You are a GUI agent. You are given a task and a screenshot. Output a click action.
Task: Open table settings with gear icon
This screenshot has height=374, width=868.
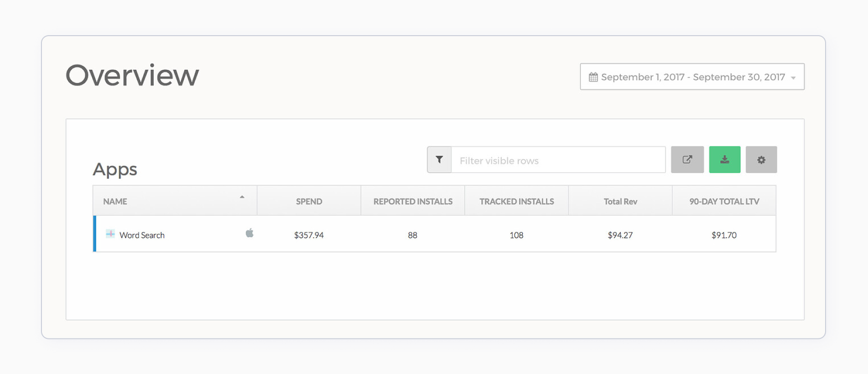[761, 160]
